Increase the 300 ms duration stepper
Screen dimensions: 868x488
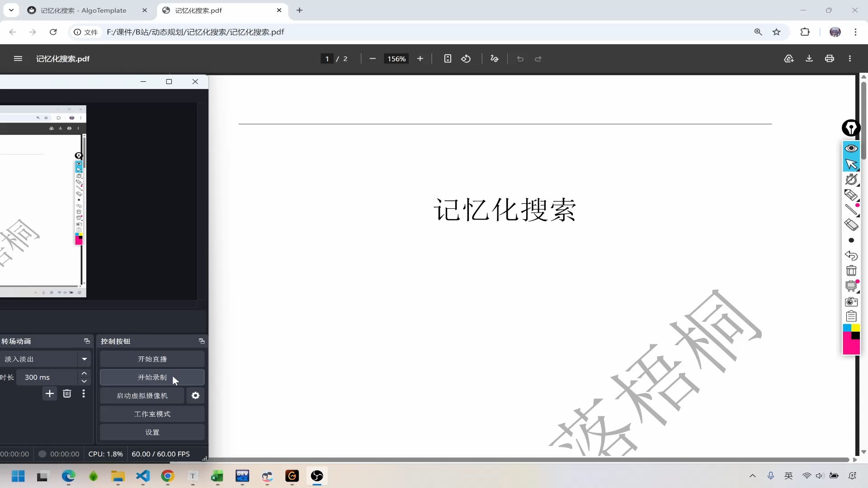tap(84, 373)
